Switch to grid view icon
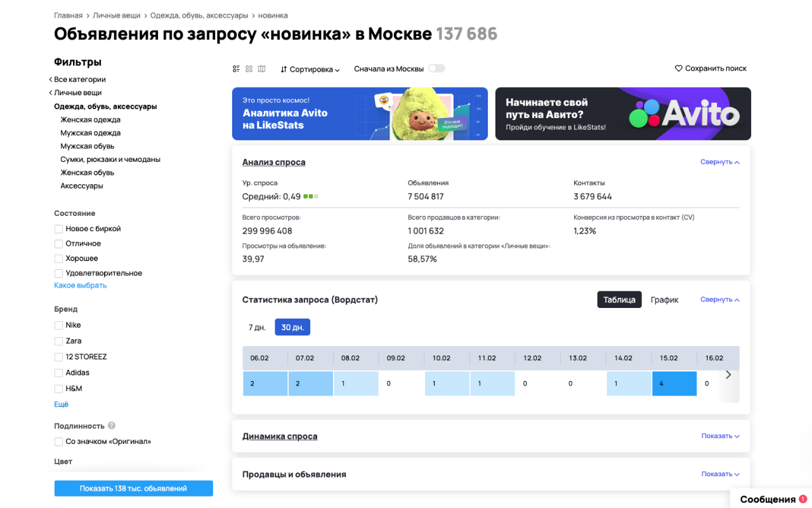The width and height of the screenshot is (812, 508). [x=249, y=68]
